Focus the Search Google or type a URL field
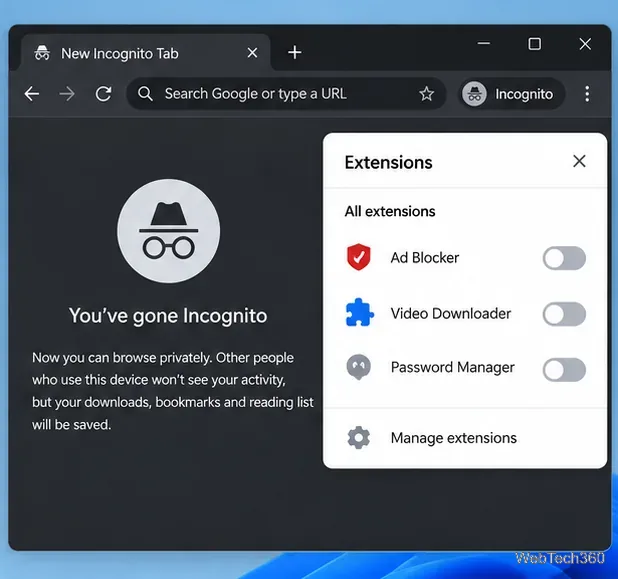 point(286,94)
